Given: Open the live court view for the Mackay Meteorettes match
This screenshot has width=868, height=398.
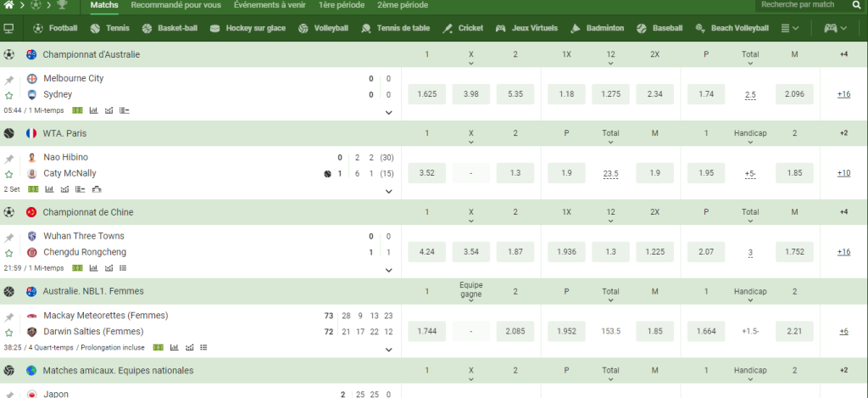Looking at the screenshot, I should tap(159, 347).
